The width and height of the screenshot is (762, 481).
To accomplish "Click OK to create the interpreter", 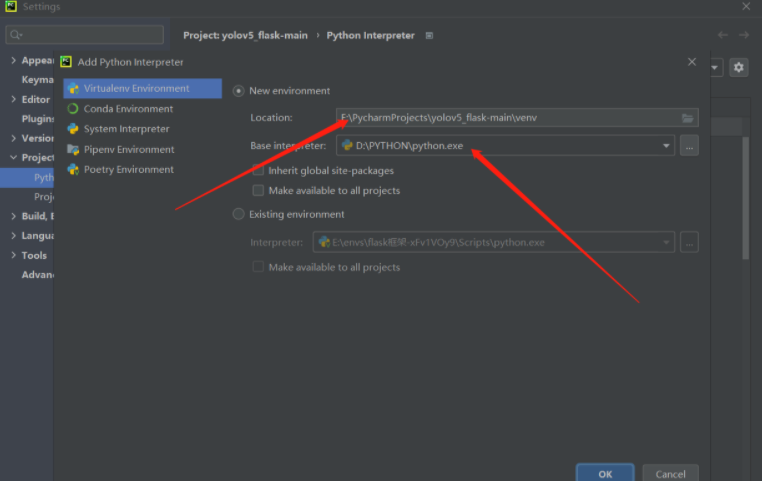I will 605,473.
